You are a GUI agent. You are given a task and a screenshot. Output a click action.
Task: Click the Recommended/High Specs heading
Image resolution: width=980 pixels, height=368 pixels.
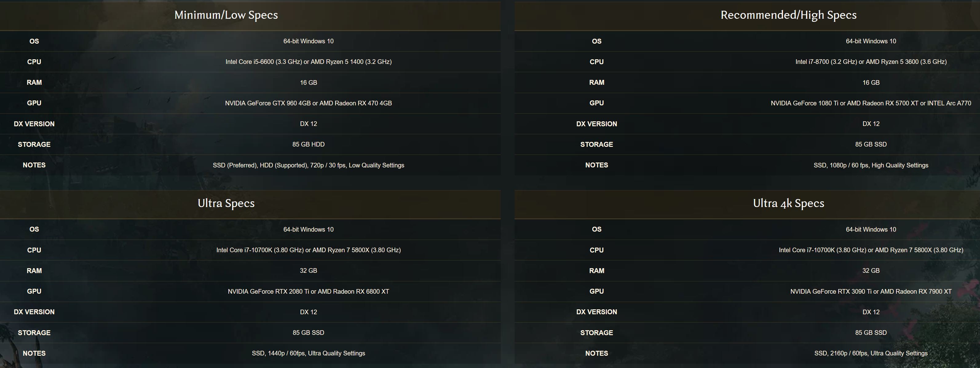click(788, 15)
